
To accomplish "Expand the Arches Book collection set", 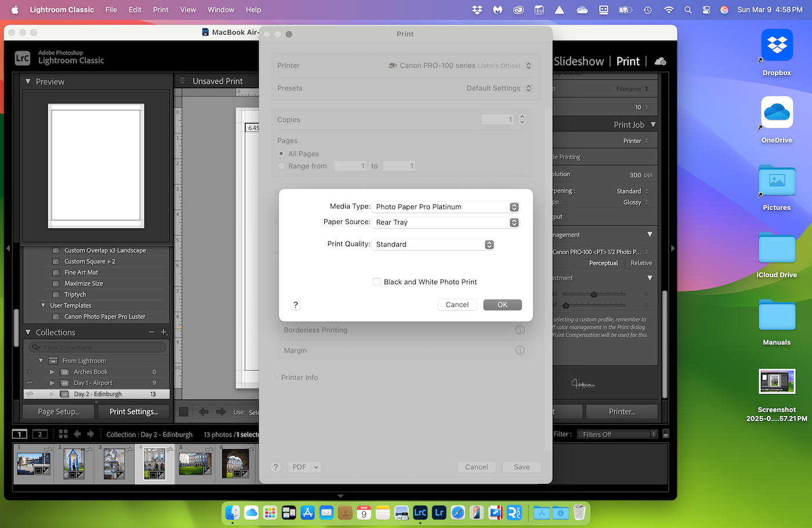I will 52,372.
